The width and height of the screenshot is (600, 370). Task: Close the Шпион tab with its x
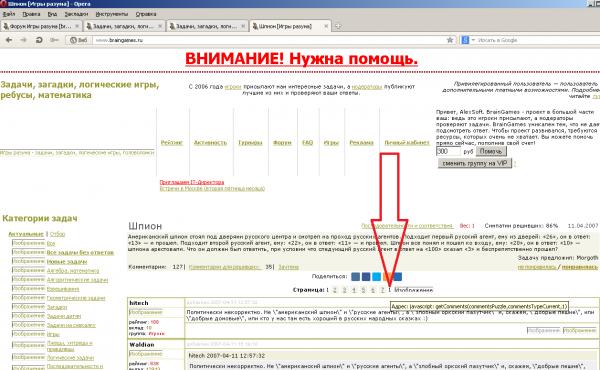(326, 26)
